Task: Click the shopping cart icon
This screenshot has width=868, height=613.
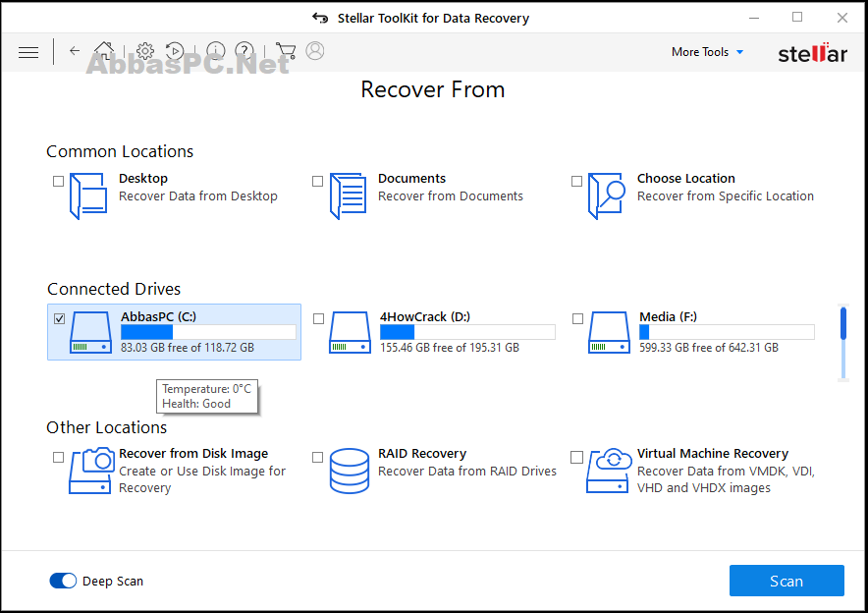Action: tap(285, 51)
